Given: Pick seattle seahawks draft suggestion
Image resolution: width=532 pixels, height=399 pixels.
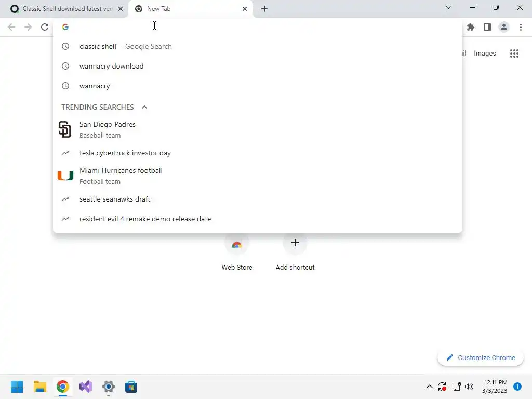Looking at the screenshot, I should 258,199.
